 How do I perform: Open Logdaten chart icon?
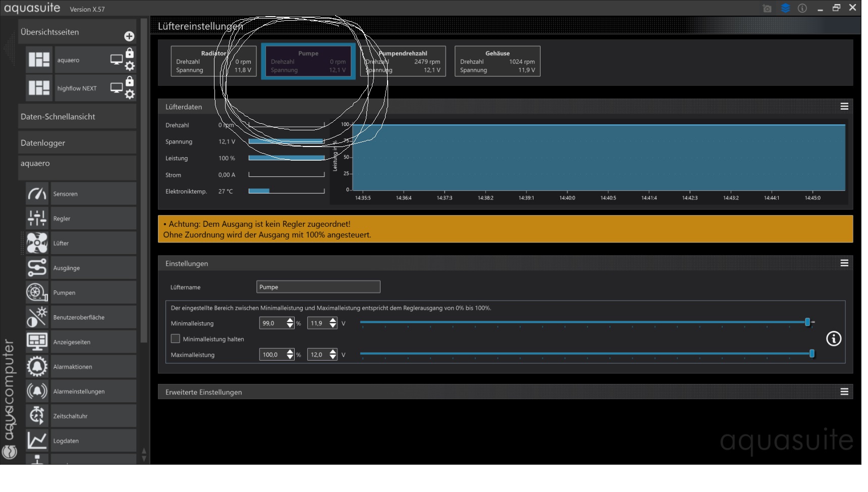pos(37,441)
